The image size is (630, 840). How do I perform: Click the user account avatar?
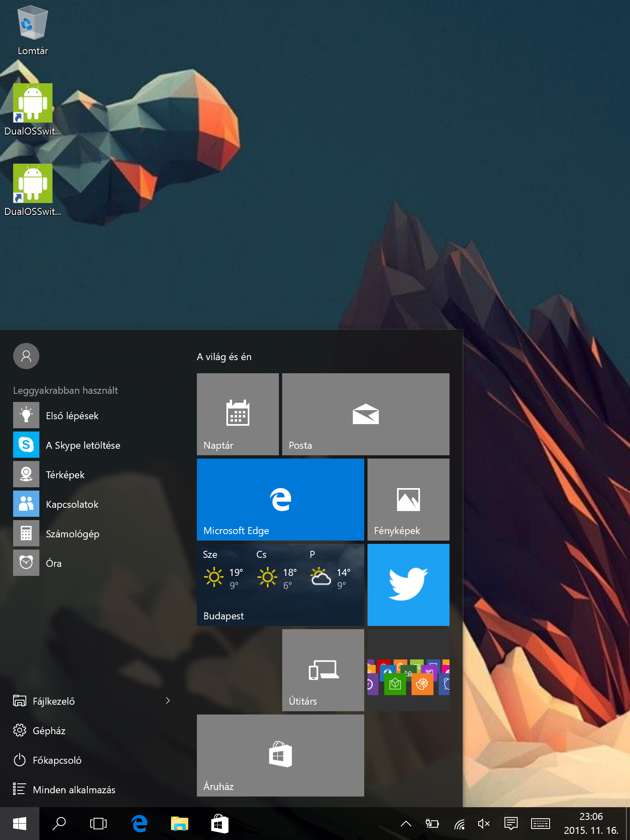26,356
